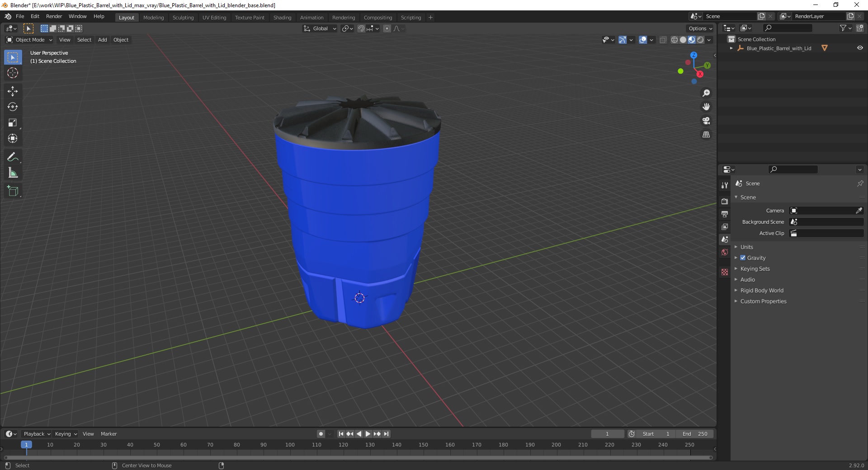This screenshot has height=470, width=868.
Task: Toggle show overlays button
Action: tap(643, 40)
